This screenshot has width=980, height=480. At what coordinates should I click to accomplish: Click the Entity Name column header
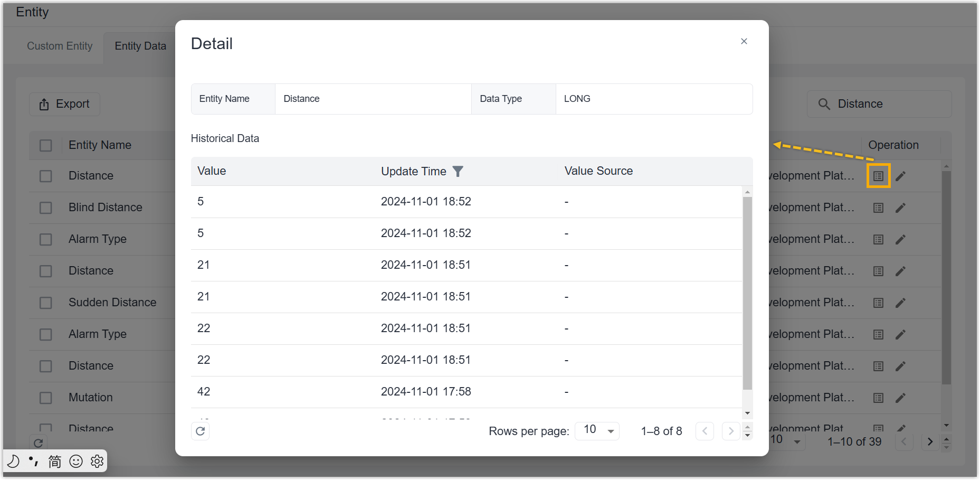click(x=100, y=145)
